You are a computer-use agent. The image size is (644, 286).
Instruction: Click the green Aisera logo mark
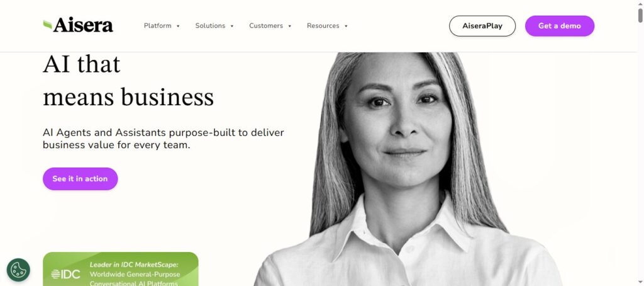point(48,25)
